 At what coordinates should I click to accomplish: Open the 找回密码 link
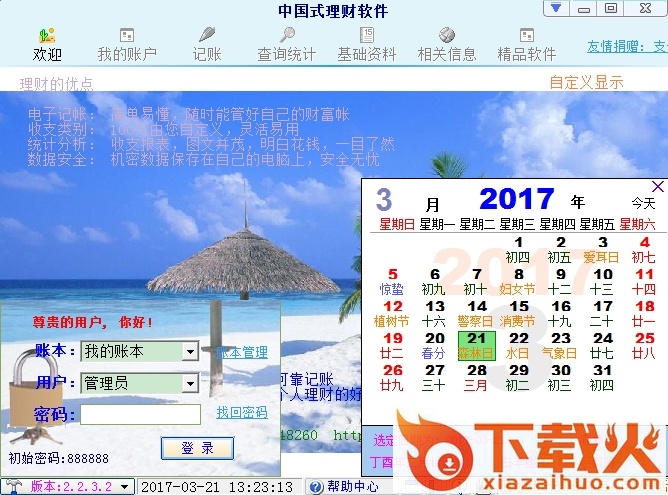tap(242, 412)
